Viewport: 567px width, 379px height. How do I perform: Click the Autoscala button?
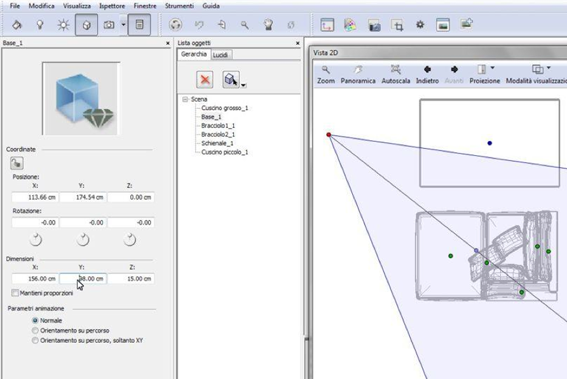(x=396, y=75)
